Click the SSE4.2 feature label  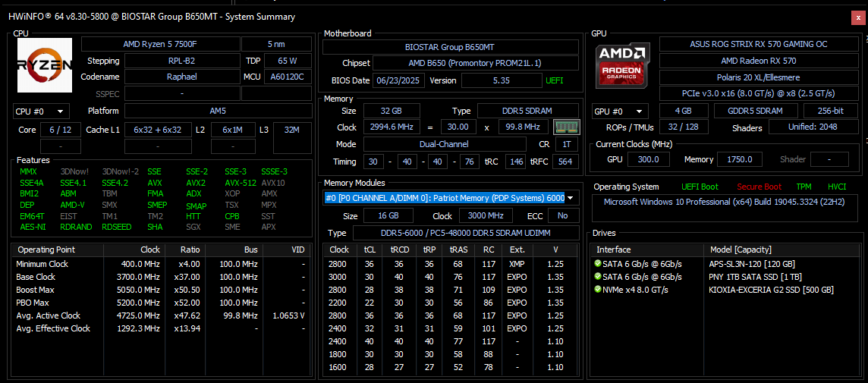[x=115, y=183]
